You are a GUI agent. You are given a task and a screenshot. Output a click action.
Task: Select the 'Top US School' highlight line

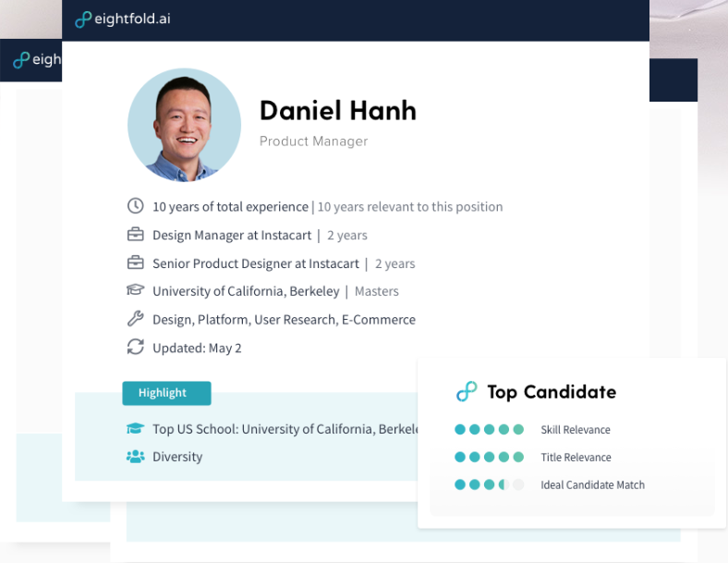pos(285,429)
